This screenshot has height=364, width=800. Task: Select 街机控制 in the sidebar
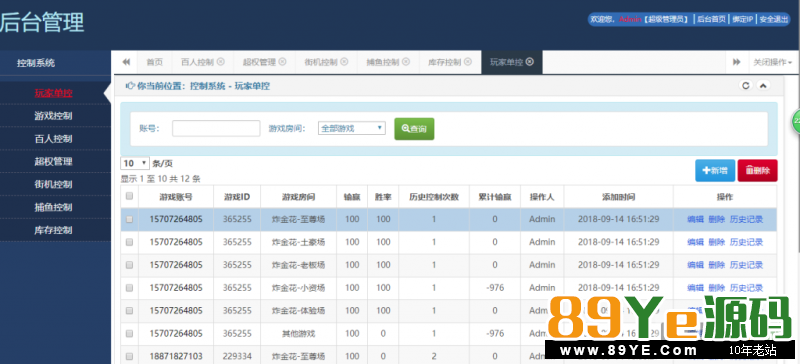[x=54, y=184]
